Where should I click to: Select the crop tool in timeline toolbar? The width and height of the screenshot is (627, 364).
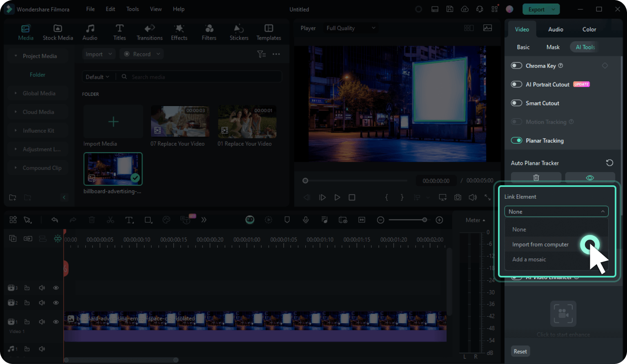coord(148,220)
